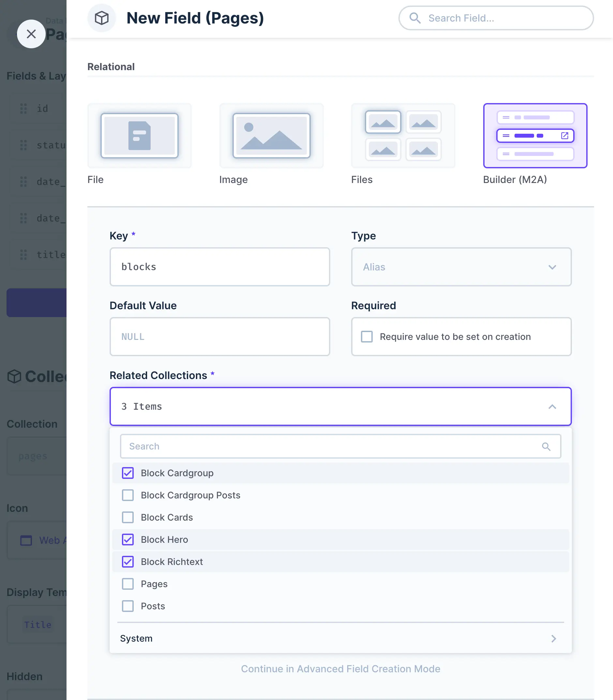The image size is (613, 700).
Task: Select the Builder (M2A) field type card
Action: (x=535, y=136)
